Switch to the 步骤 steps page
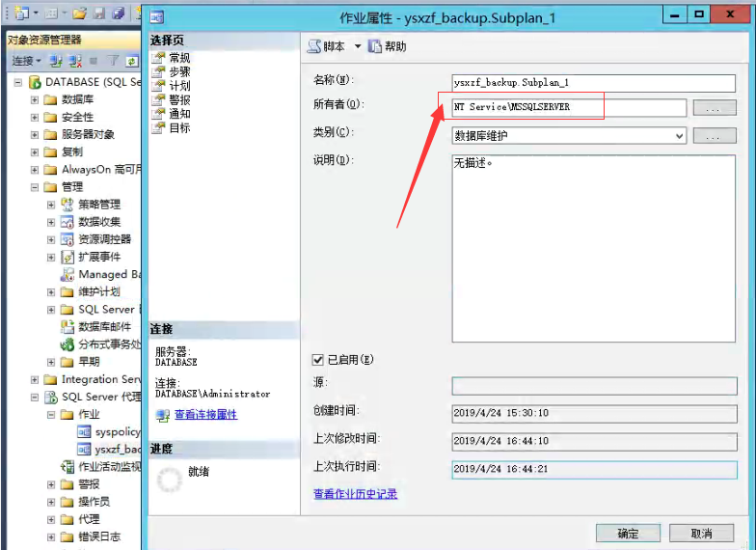The height and width of the screenshot is (550, 756). point(179,71)
